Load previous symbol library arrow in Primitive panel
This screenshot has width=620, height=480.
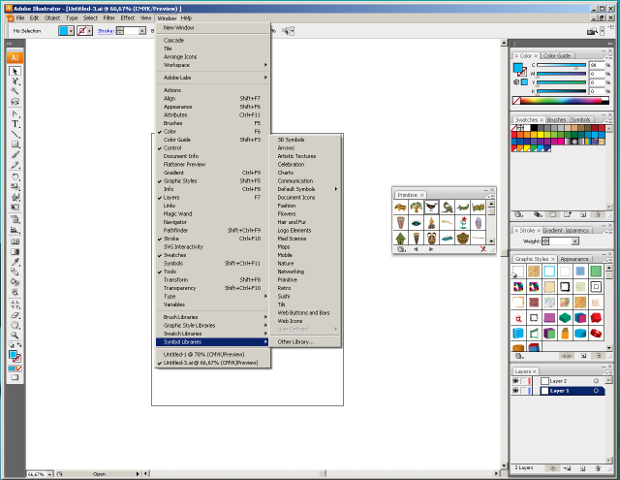click(416, 249)
